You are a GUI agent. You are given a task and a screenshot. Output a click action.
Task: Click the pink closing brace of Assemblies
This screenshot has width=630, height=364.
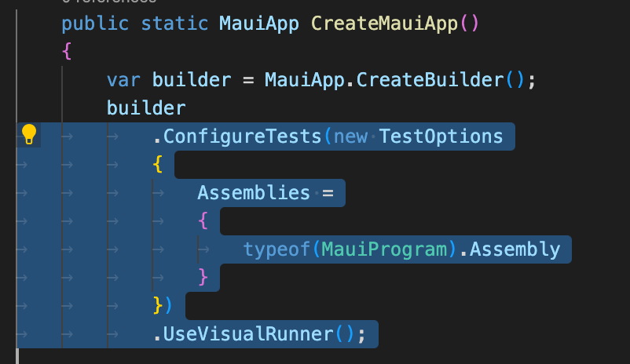point(203,277)
